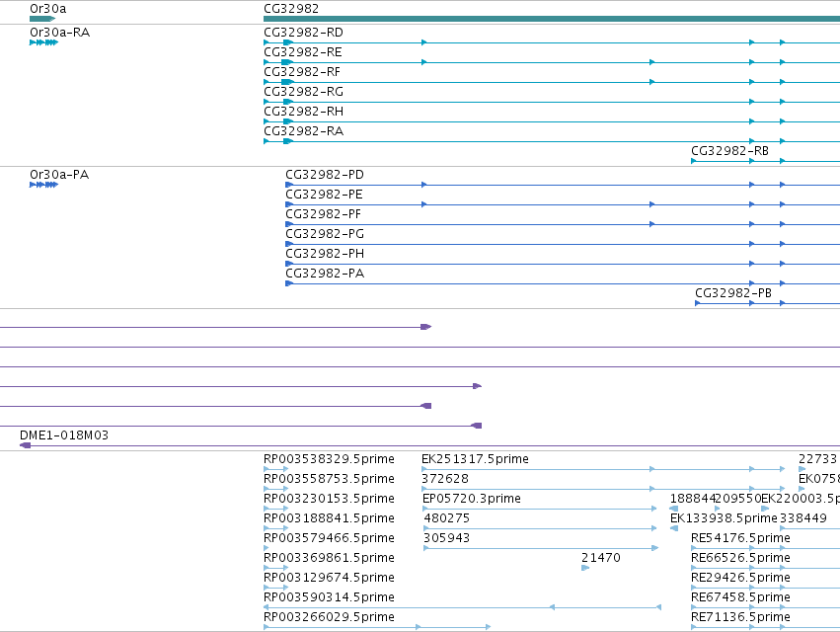Image resolution: width=840 pixels, height=632 pixels.
Task: Select EST RP003579466.5prime
Action: click(329, 539)
